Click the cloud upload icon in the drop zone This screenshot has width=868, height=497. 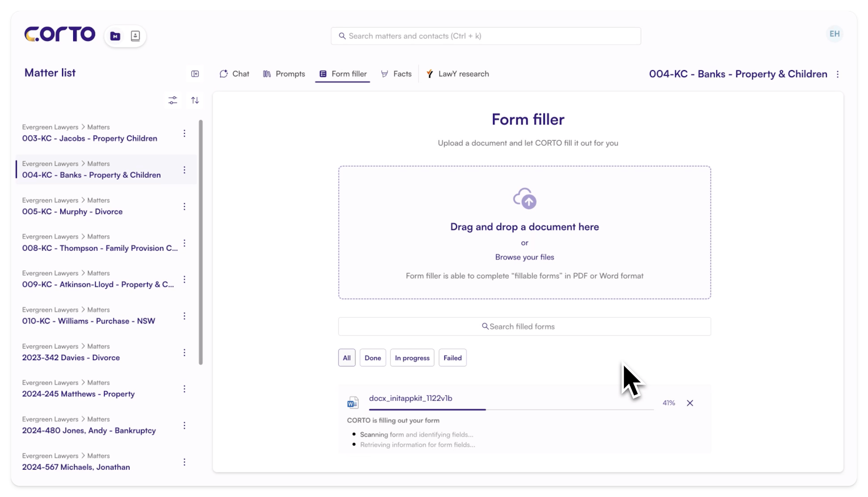click(524, 198)
